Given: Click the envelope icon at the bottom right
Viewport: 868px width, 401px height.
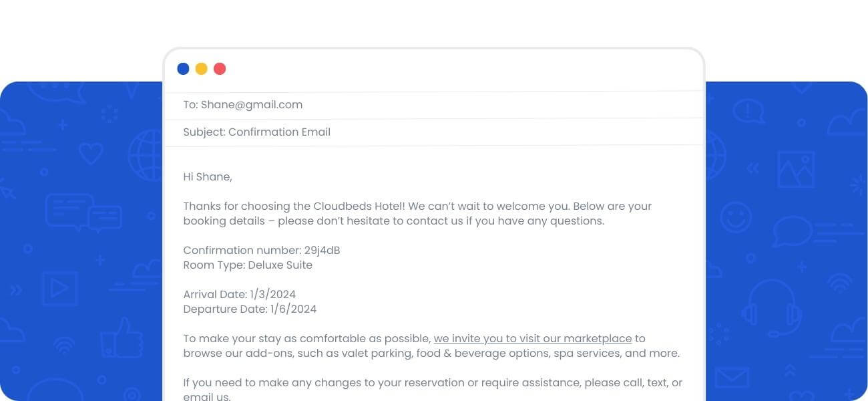Looking at the screenshot, I should [x=732, y=378].
